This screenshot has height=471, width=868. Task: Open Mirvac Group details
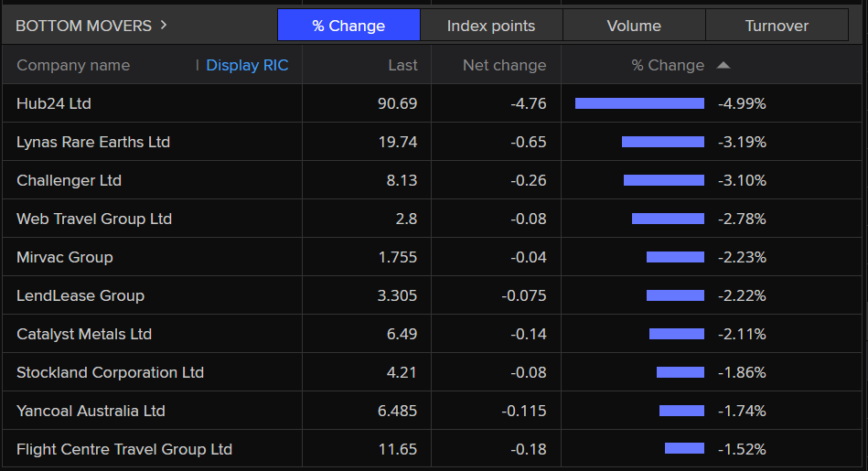[x=65, y=257]
